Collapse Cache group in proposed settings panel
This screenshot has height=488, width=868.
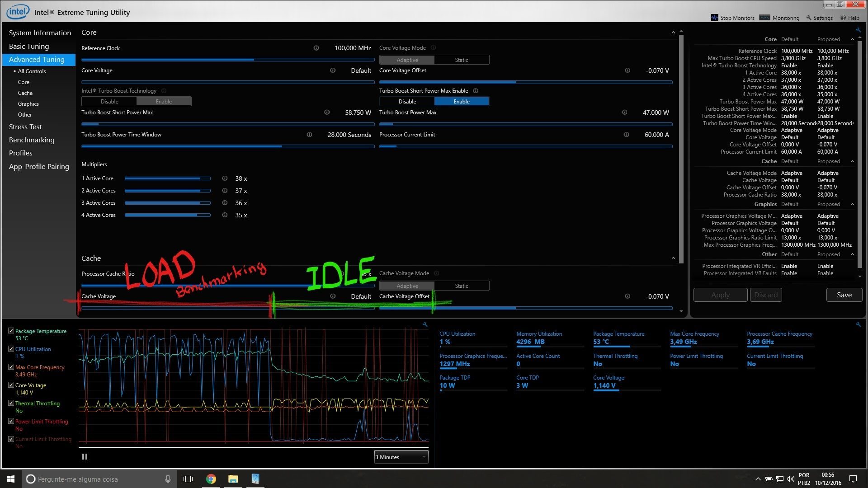(x=852, y=161)
